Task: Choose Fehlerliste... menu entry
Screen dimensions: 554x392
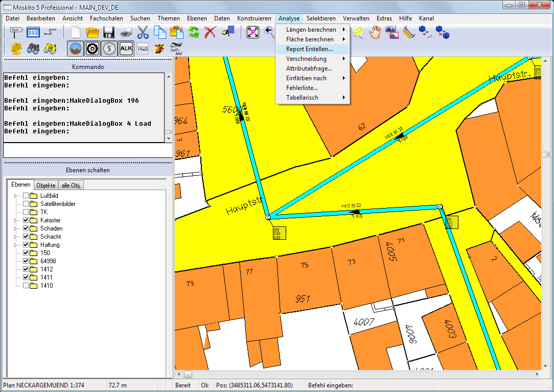Action: click(312, 88)
